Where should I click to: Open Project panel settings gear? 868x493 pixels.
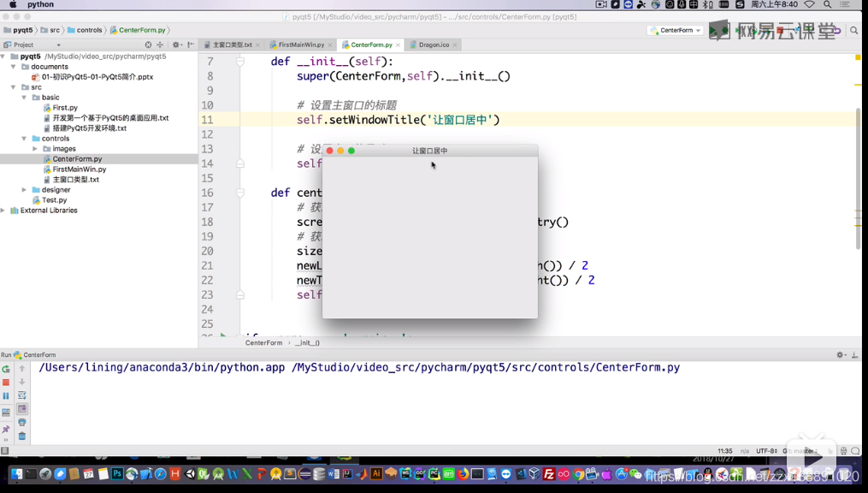176,45
